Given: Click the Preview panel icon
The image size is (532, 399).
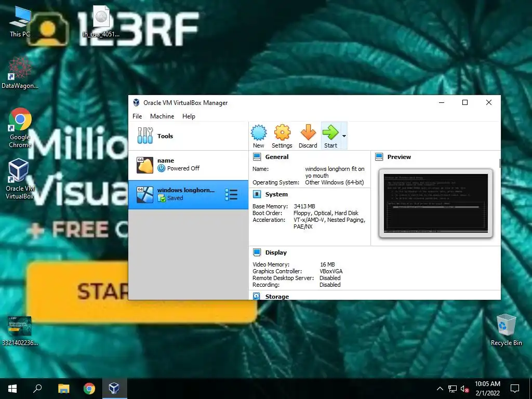Looking at the screenshot, I should click(x=379, y=157).
